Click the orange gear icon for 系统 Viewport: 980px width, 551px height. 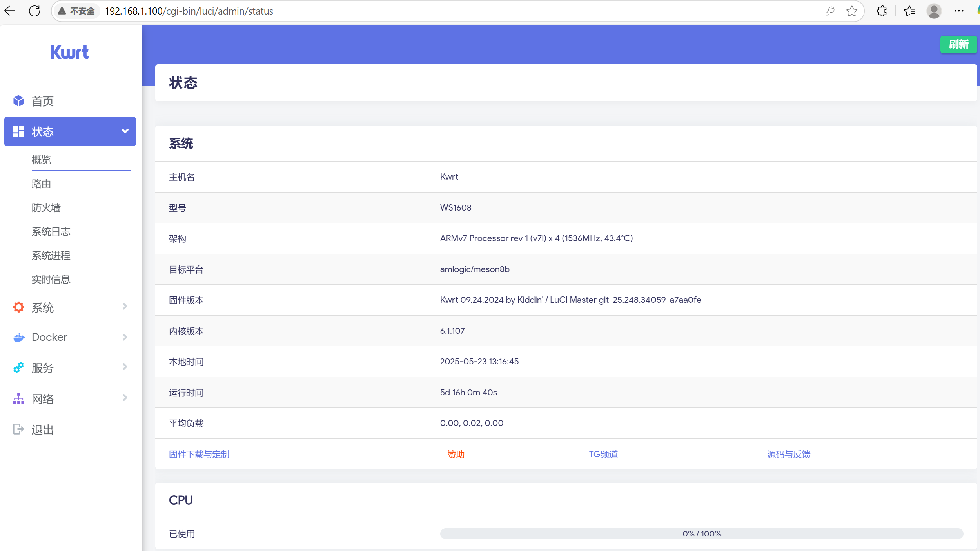(18, 307)
